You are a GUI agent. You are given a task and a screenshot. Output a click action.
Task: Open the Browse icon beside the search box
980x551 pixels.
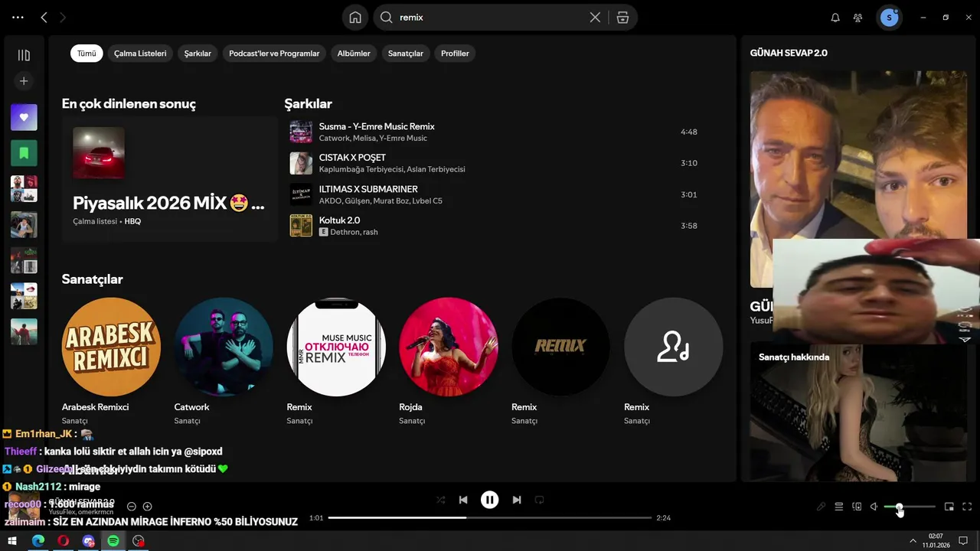pos(622,17)
